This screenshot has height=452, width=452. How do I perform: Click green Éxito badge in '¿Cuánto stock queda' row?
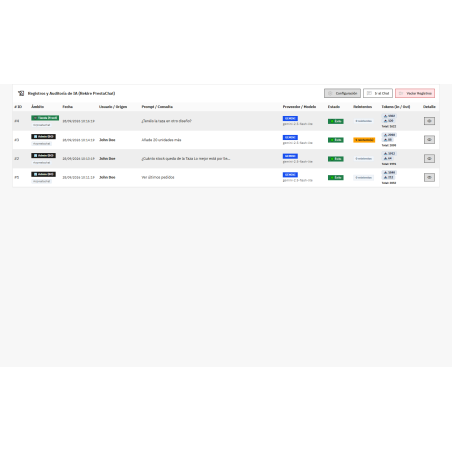pos(335,159)
